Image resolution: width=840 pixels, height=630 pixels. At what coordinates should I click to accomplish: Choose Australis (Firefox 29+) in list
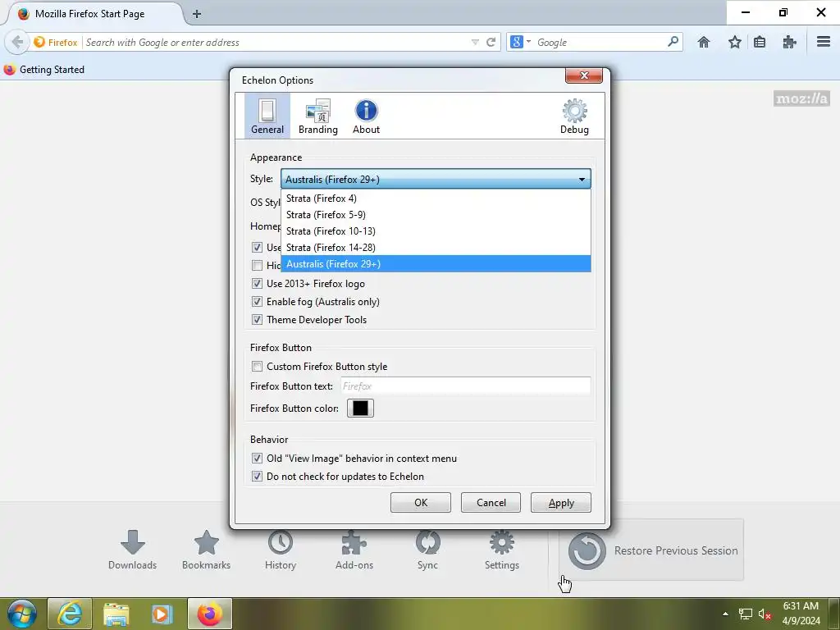[x=436, y=263]
